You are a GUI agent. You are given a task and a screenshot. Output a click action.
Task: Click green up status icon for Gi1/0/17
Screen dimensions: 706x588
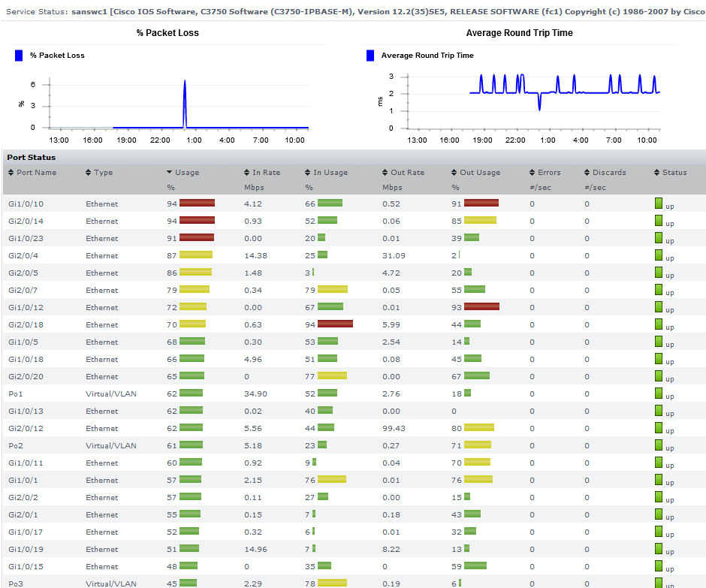pos(658,531)
